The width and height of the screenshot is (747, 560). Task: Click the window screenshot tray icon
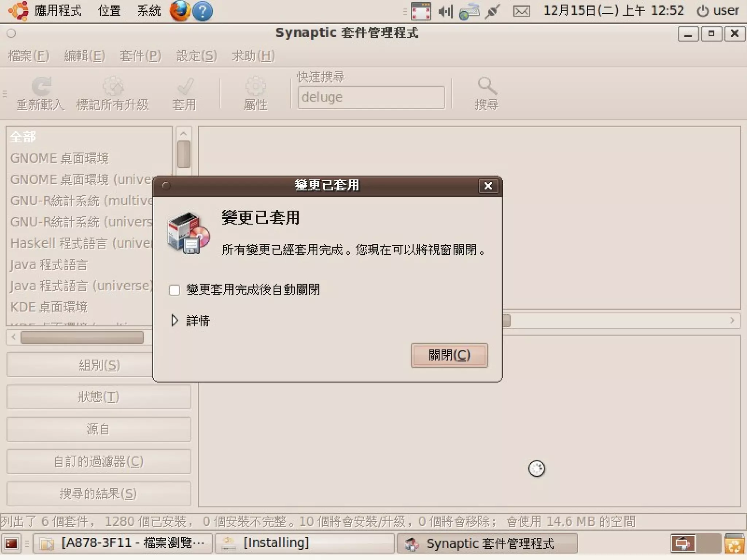coord(421,11)
